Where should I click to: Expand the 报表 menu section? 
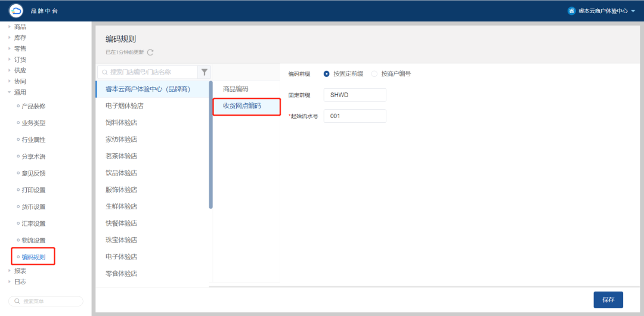[20, 271]
